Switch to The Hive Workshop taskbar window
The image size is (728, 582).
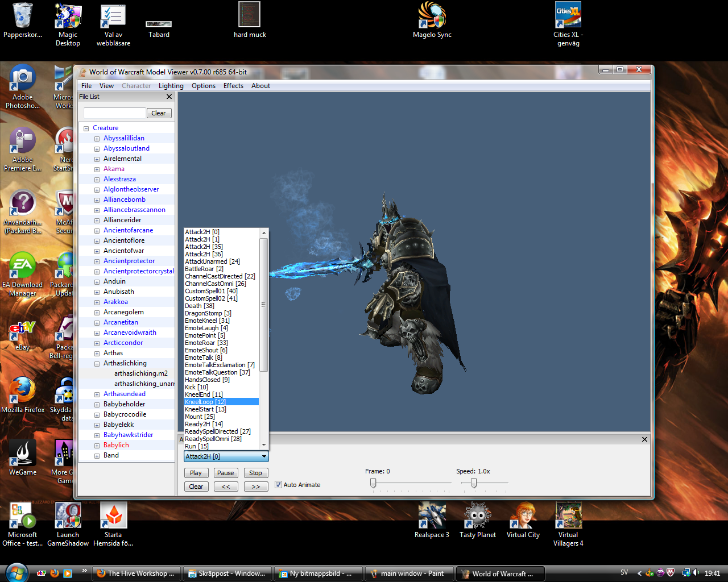(x=136, y=573)
